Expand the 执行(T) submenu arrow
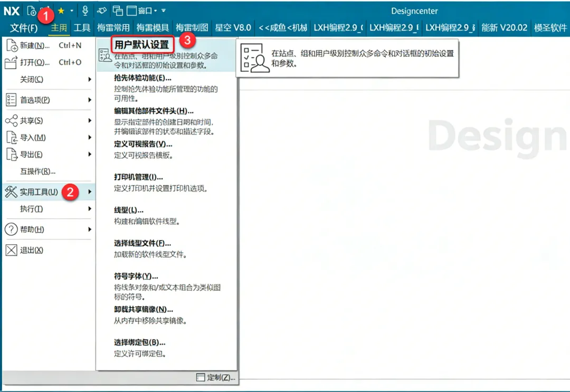This screenshot has width=570, height=392. 90,209
